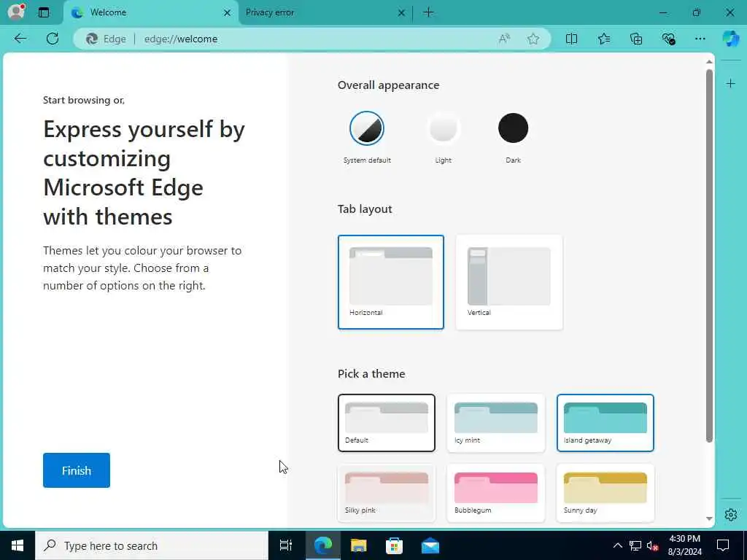Choose Vertical tab layout

508,282
